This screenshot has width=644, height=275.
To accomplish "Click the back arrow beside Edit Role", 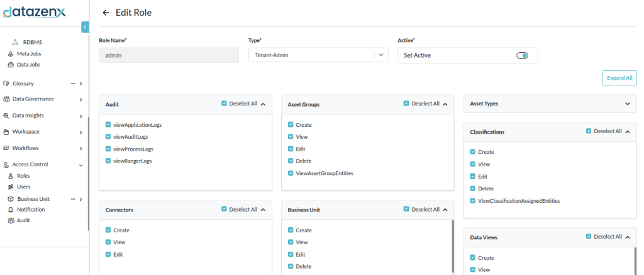I will [x=106, y=13].
